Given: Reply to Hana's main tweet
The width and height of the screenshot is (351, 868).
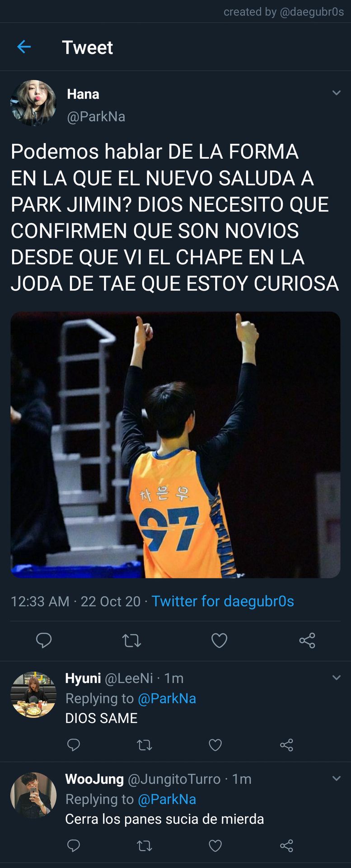Looking at the screenshot, I should 44,640.
